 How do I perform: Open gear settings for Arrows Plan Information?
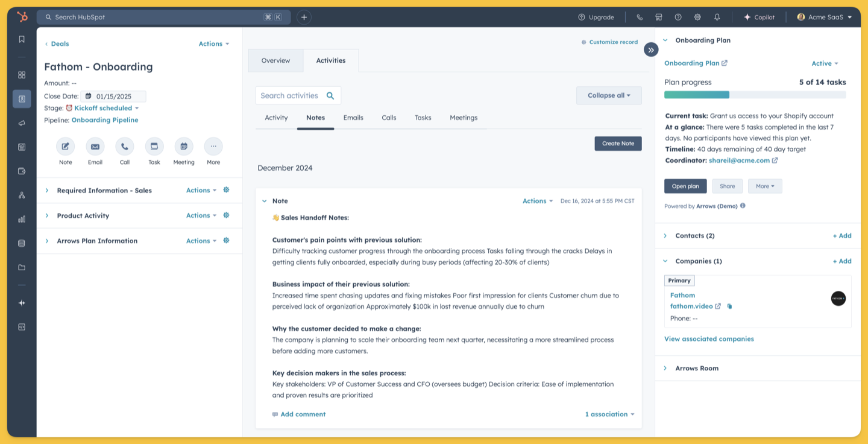pyautogui.click(x=226, y=241)
